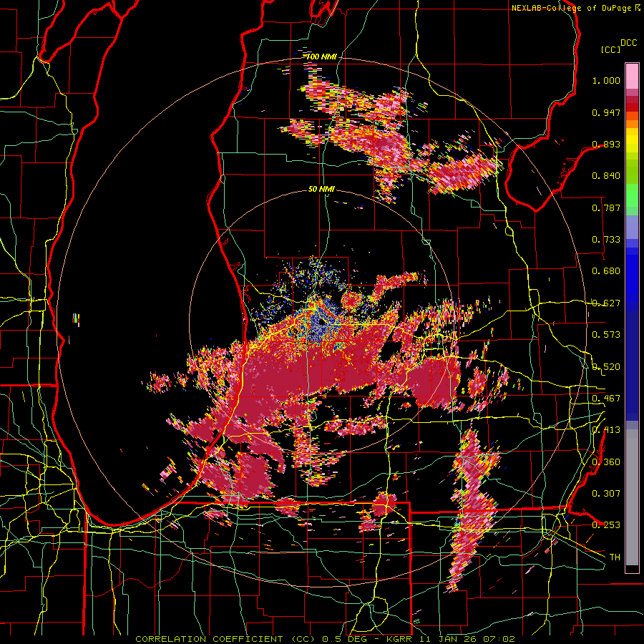Click the 0.840 color scale value
This screenshot has height=644, width=644.
click(x=606, y=176)
